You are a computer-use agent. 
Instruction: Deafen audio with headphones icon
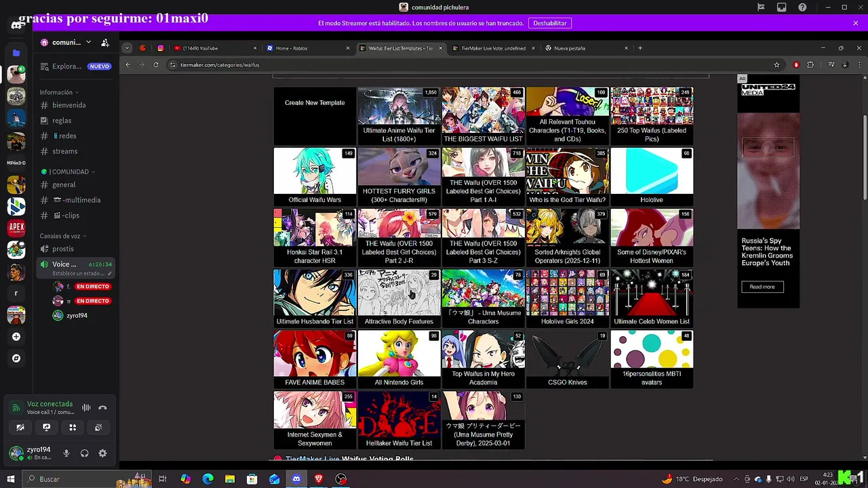pyautogui.click(x=85, y=453)
